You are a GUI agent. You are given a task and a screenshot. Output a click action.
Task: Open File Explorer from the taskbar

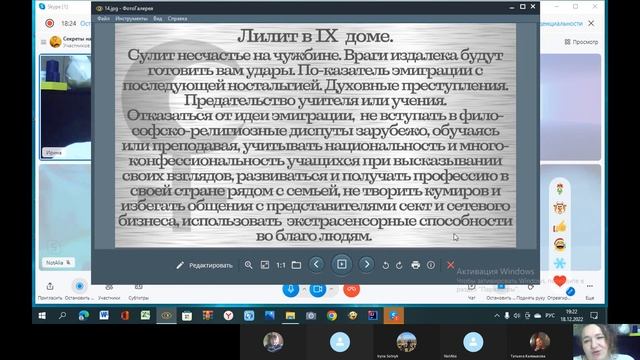[x=290, y=316]
